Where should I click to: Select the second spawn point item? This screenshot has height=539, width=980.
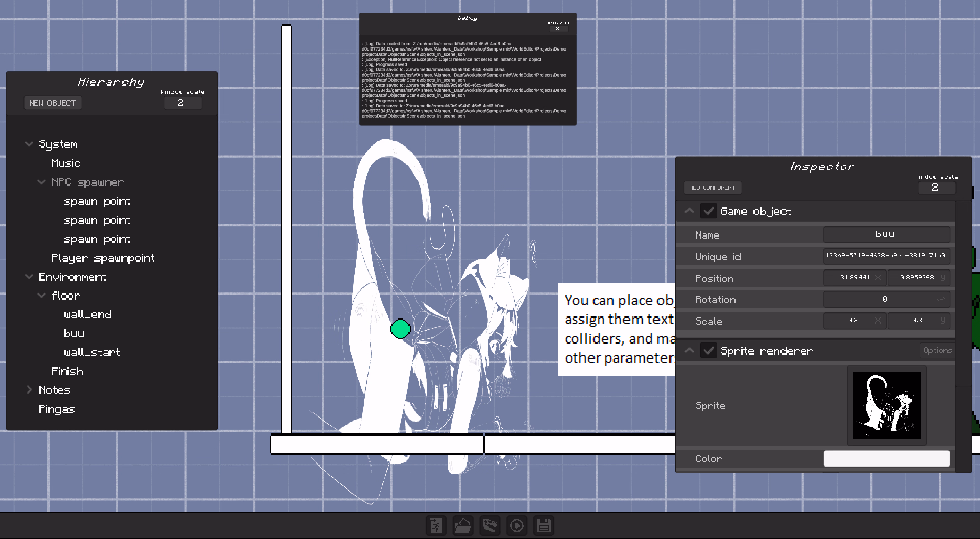(x=97, y=220)
